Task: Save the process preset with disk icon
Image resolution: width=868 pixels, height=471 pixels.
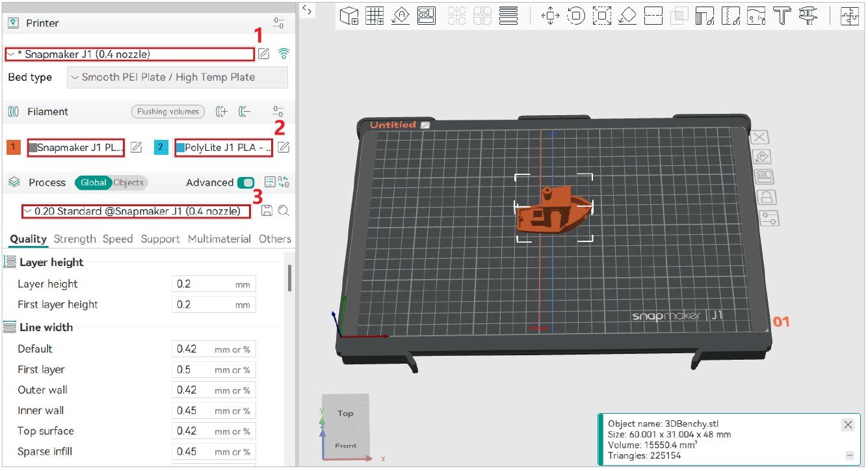Action: [x=267, y=211]
